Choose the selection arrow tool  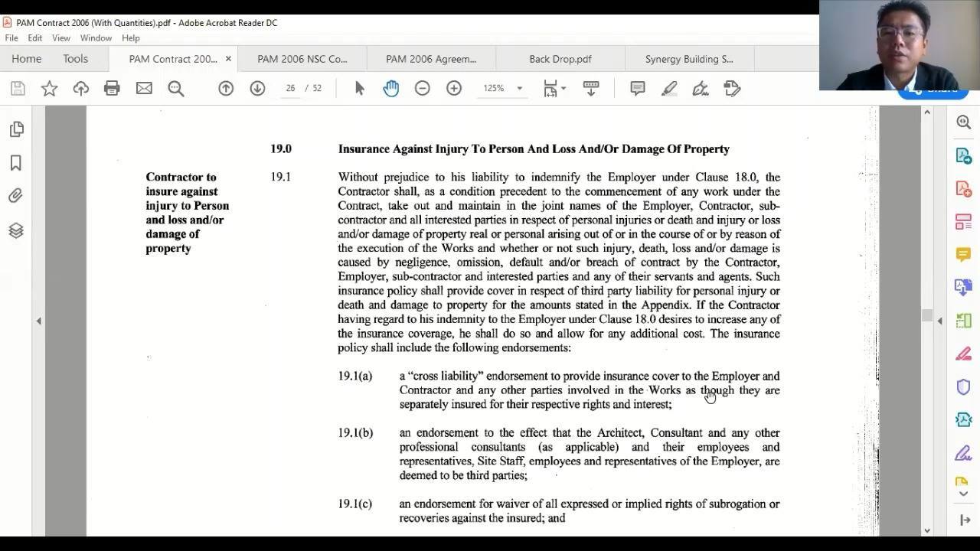point(360,89)
